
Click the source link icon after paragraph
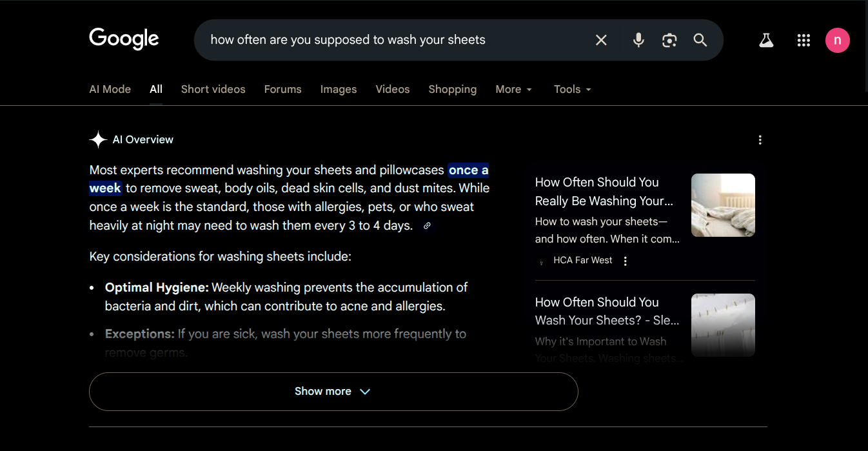point(427,226)
